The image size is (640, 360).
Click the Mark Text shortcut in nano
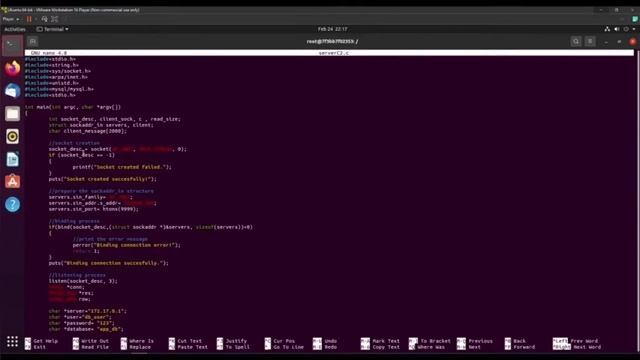(380, 341)
